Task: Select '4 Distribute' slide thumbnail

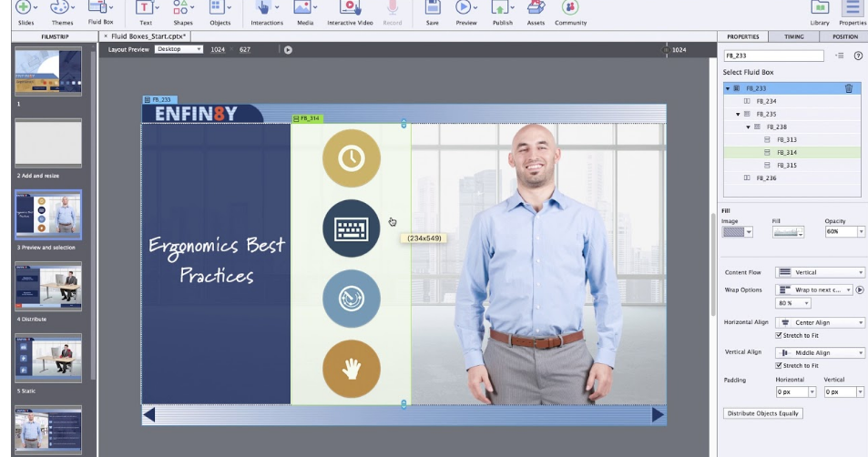Action: coord(48,287)
